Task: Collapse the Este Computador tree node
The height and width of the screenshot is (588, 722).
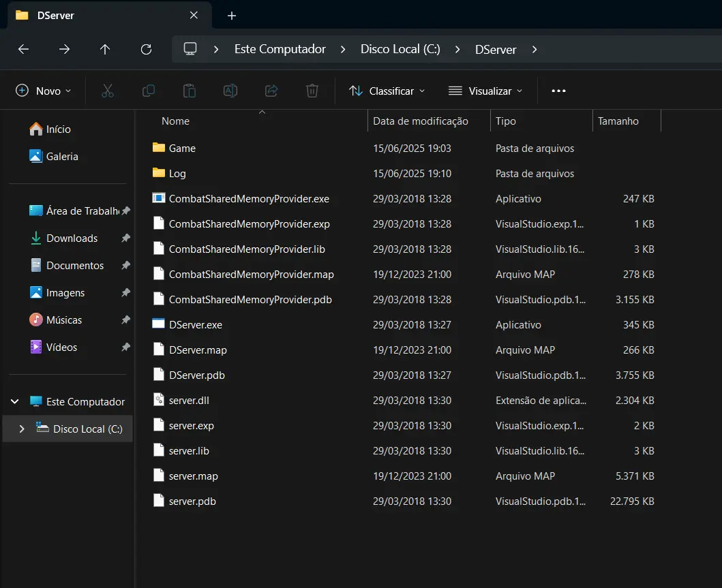Action: (15, 402)
